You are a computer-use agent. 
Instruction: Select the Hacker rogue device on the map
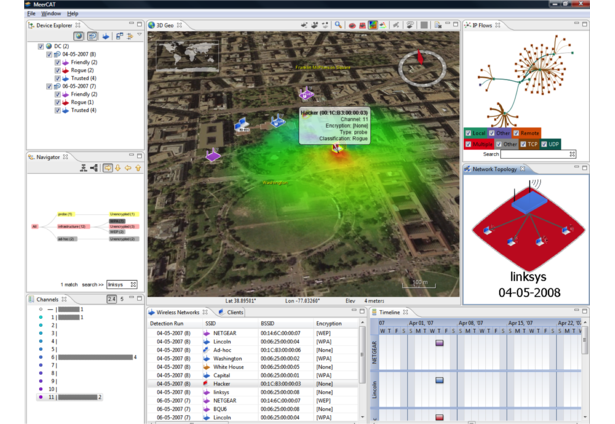click(x=337, y=149)
